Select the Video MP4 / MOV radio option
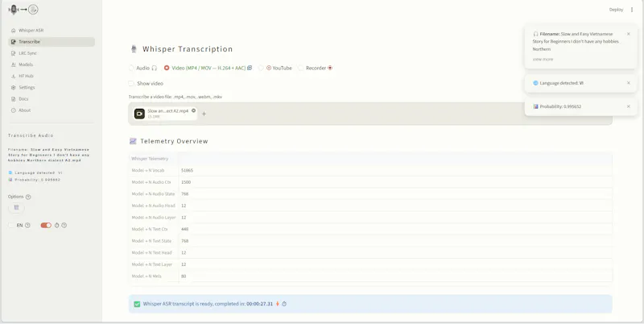The image size is (644, 324). (x=167, y=68)
